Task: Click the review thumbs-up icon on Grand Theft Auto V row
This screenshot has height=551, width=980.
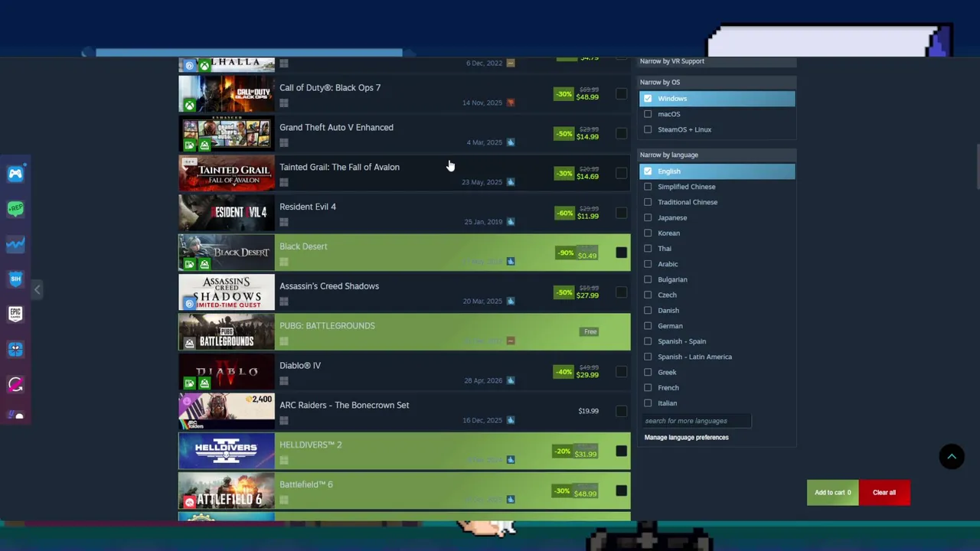Action: [511, 142]
